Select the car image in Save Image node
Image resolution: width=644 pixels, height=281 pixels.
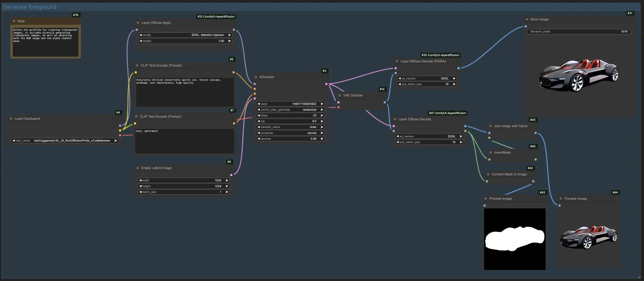pyautogui.click(x=579, y=76)
